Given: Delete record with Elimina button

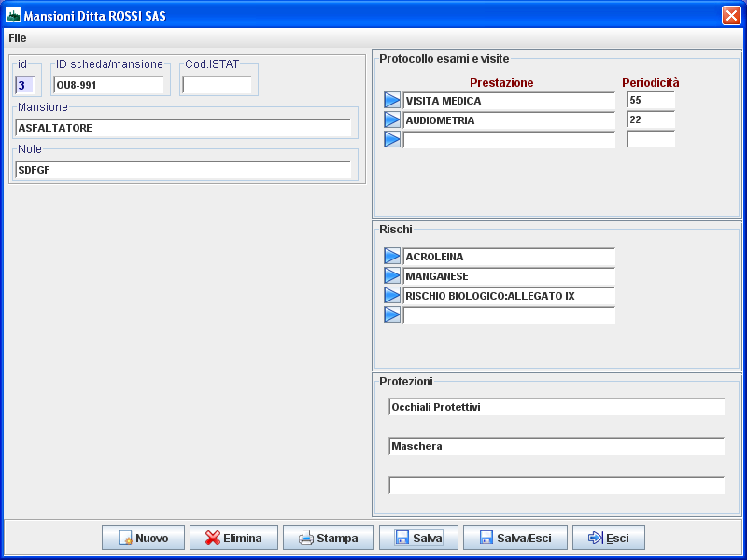Looking at the screenshot, I should 233,538.
